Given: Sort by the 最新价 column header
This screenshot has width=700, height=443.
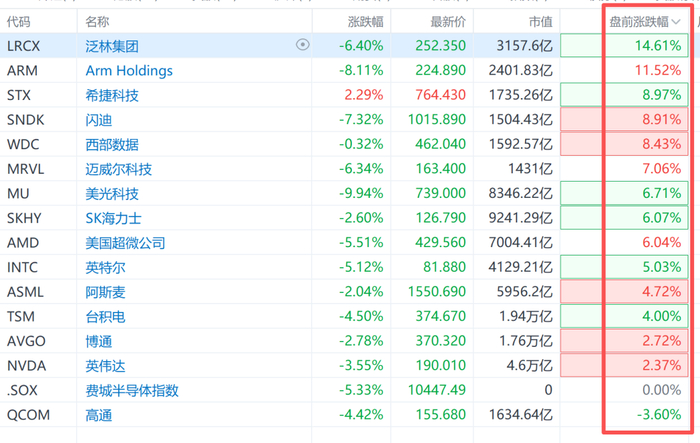Looking at the screenshot, I should [x=448, y=22].
